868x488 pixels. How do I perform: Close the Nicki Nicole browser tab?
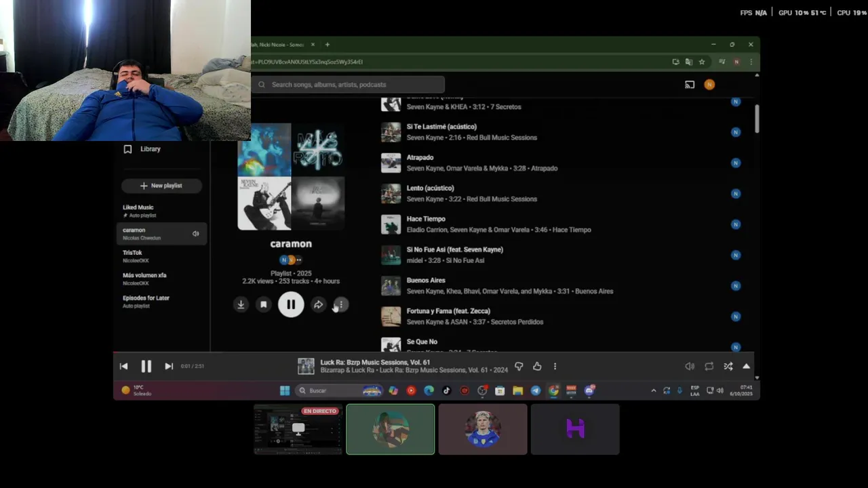click(x=313, y=45)
